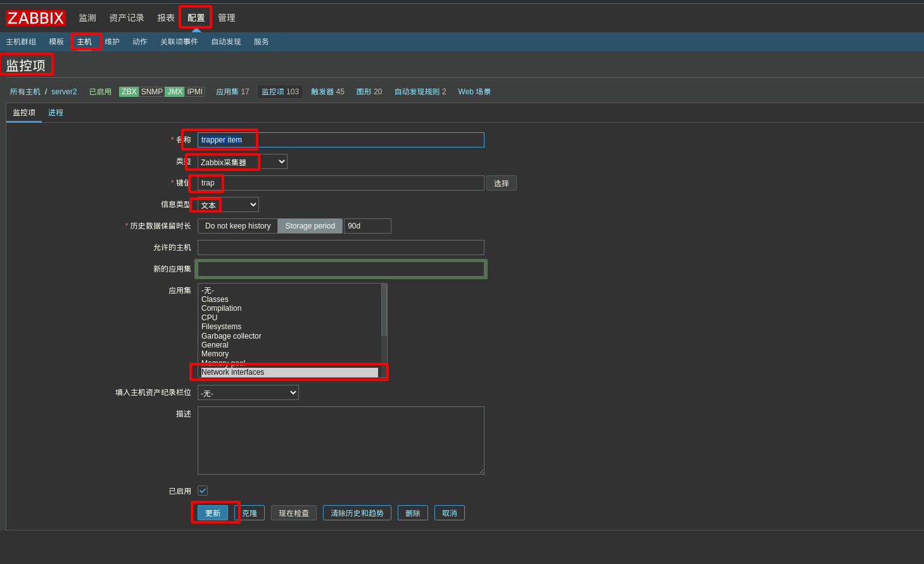Click inside the 描述 text area
The width and height of the screenshot is (924, 564).
click(340, 440)
